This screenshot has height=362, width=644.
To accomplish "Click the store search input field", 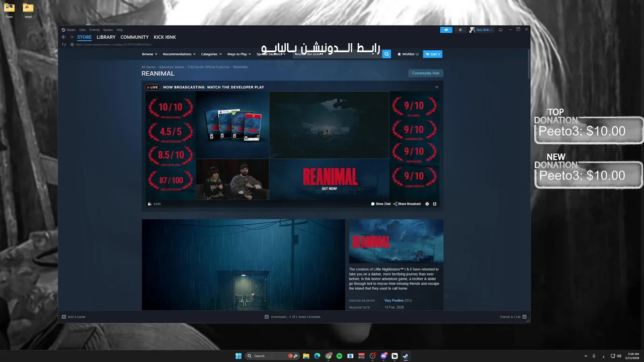I will coord(337,54).
